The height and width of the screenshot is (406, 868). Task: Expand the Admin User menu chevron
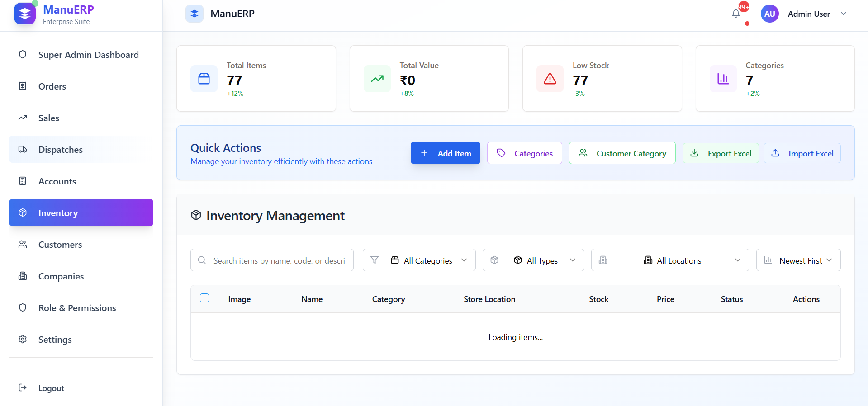pos(844,14)
